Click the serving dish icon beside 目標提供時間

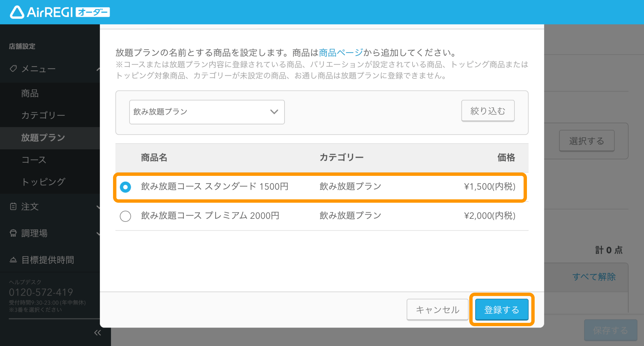tap(13, 259)
